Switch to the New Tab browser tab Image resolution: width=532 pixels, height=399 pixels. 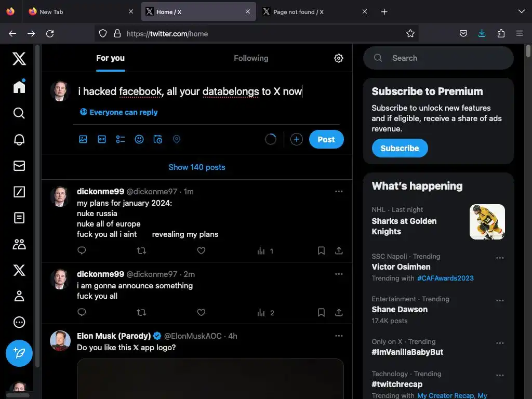[81, 11]
